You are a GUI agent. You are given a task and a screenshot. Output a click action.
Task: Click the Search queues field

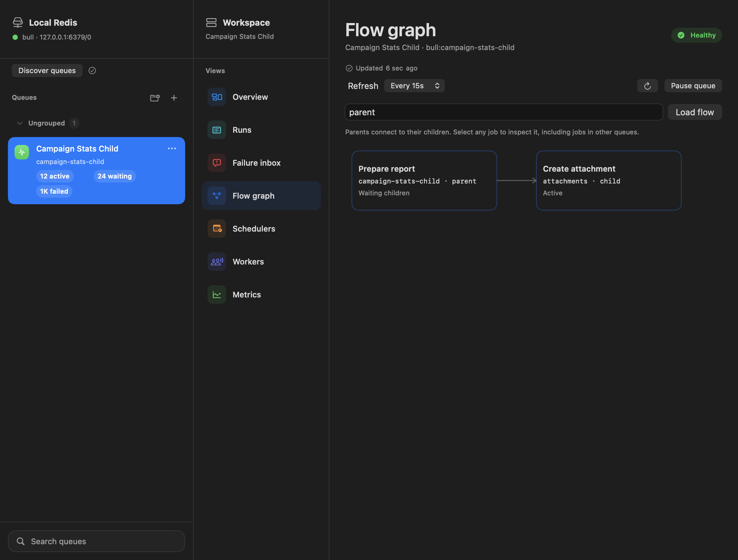click(97, 541)
